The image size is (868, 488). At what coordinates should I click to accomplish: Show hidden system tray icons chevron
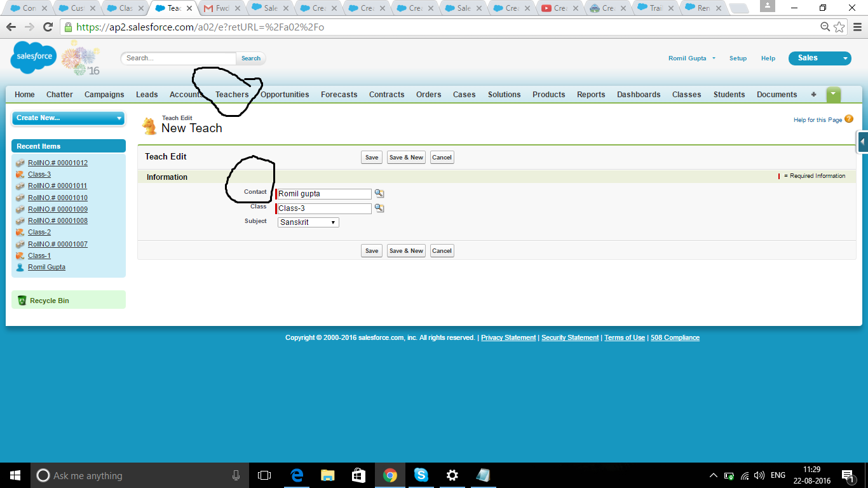(x=714, y=475)
